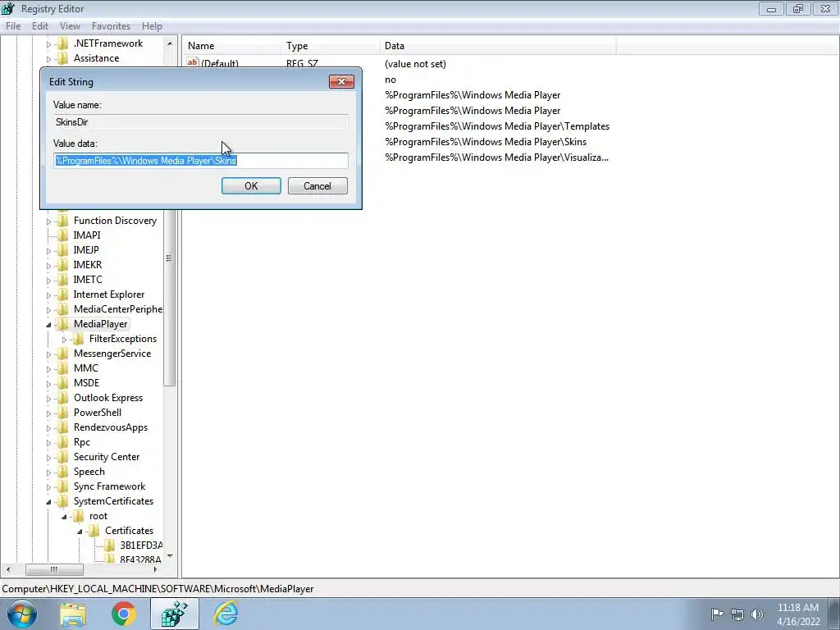Click the (Default) string value icon

[x=192, y=62]
